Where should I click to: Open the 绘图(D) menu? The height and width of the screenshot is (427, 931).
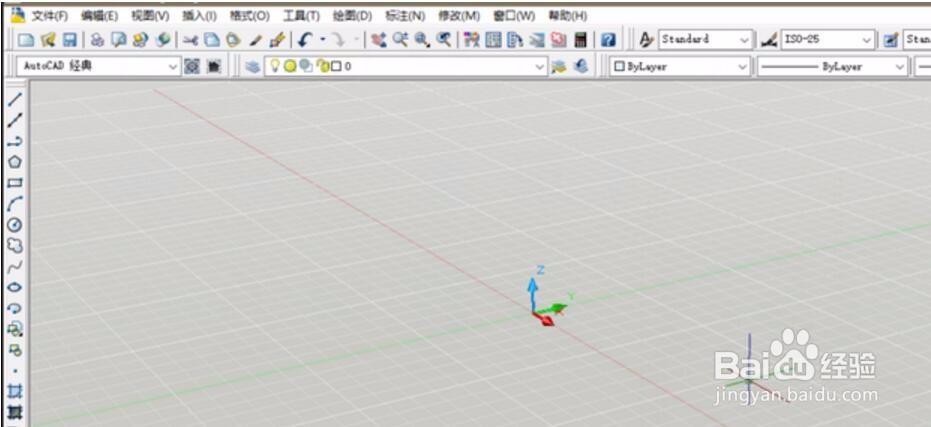point(352,15)
